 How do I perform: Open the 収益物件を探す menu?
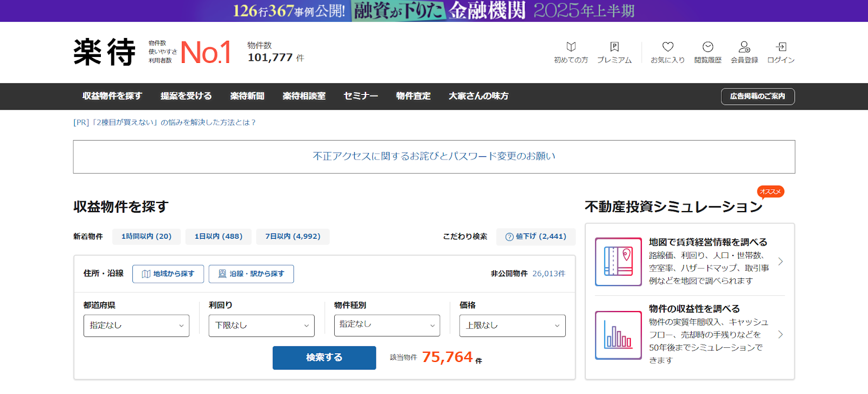coord(112,96)
